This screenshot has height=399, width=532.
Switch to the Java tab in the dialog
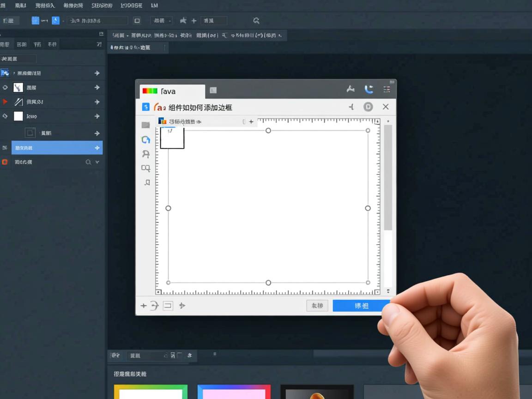click(x=170, y=91)
